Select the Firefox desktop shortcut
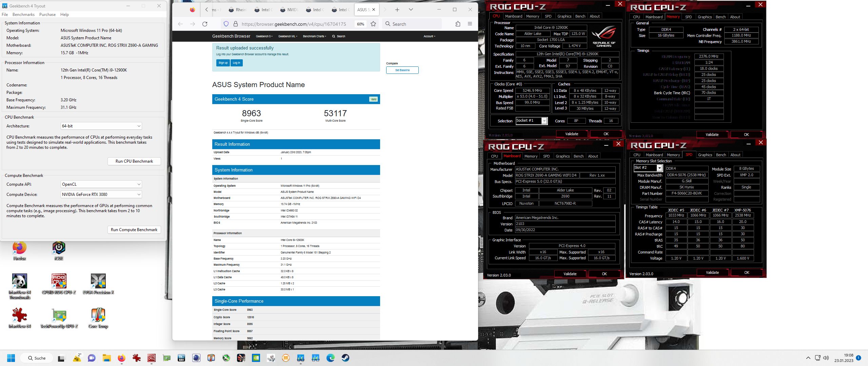 [20, 251]
